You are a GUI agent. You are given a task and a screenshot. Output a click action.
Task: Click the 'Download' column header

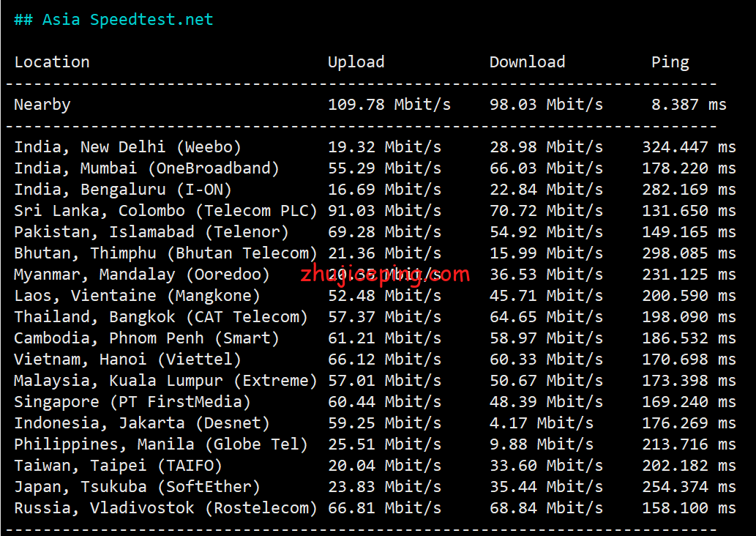pos(527,62)
